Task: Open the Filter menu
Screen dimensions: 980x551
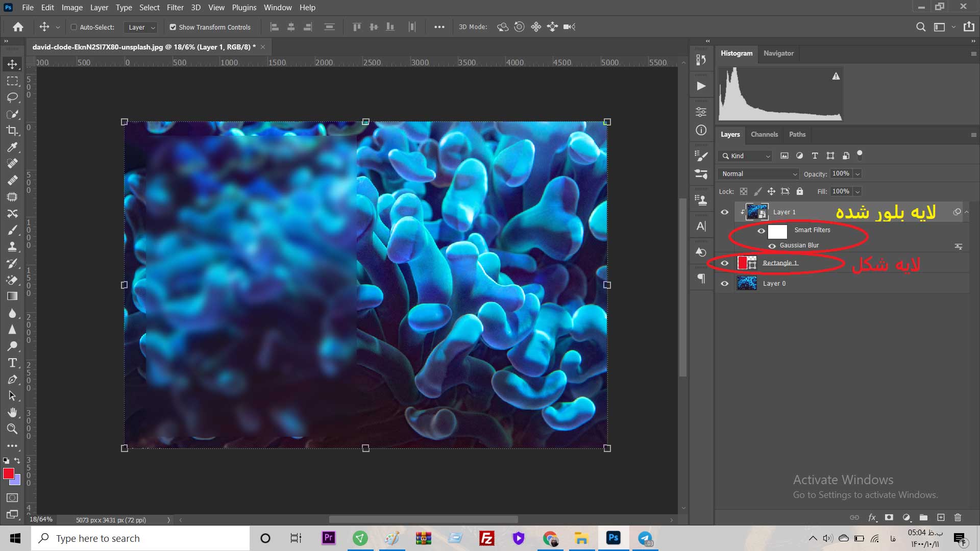Action: tap(175, 7)
